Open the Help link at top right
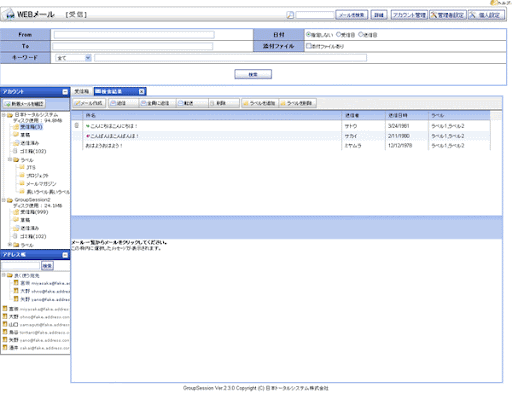512x399 pixels. click(x=502, y=3)
